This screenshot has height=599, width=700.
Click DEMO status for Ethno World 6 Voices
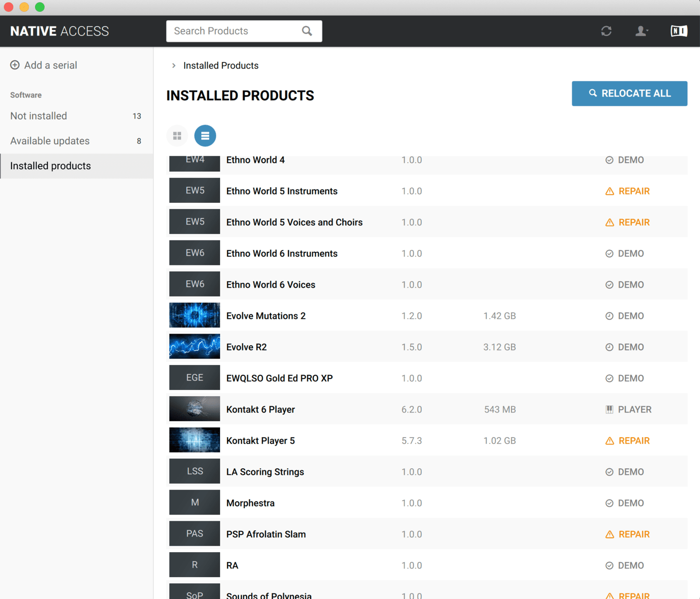(625, 285)
